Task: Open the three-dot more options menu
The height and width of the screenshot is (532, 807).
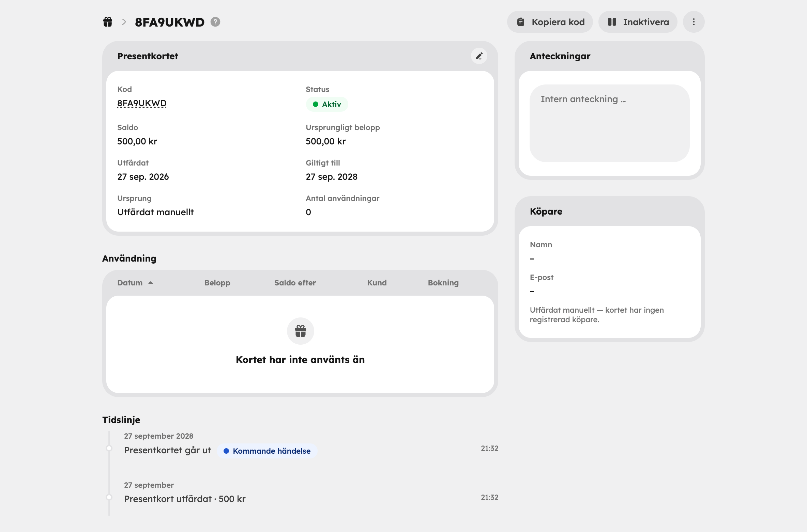Action: (x=694, y=22)
